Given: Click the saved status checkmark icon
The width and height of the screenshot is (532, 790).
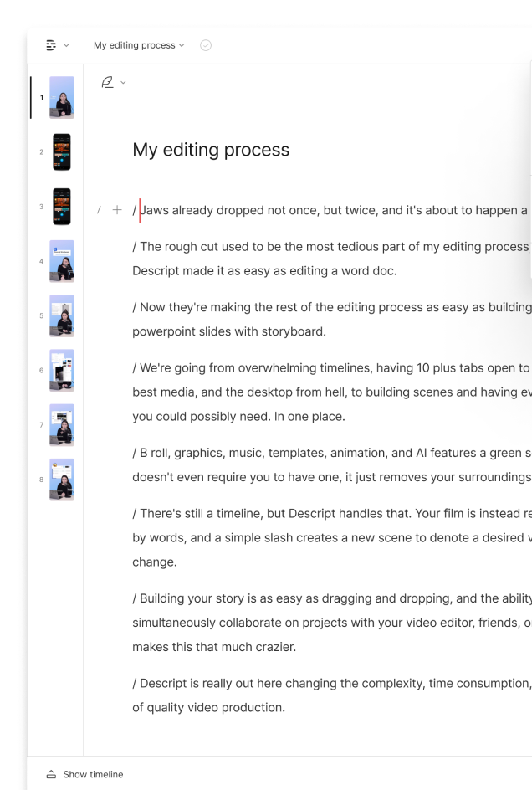Looking at the screenshot, I should [x=206, y=45].
